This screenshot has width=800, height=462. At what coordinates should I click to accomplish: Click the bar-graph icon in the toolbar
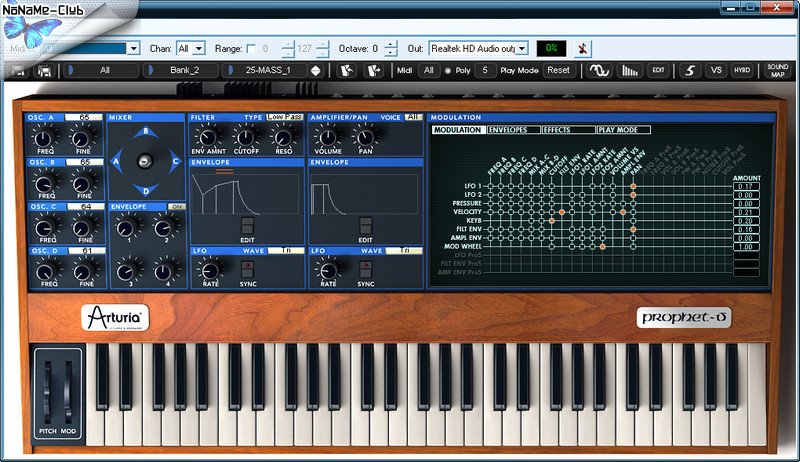click(630, 71)
